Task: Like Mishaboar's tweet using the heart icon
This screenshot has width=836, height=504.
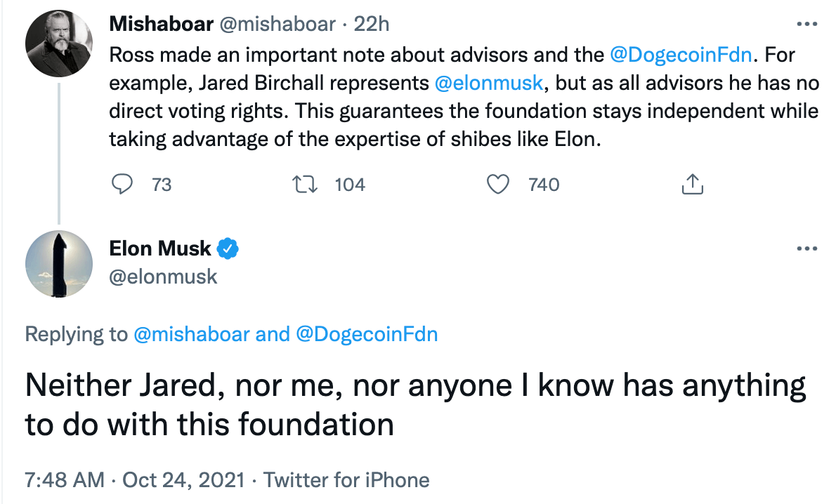Action: (x=498, y=184)
